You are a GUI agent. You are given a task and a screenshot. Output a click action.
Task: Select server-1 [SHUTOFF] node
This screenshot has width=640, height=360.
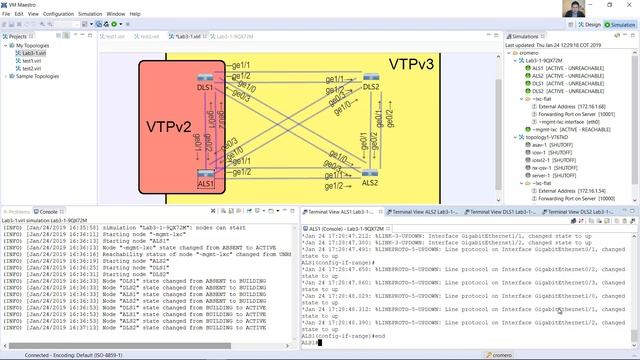[551, 176]
